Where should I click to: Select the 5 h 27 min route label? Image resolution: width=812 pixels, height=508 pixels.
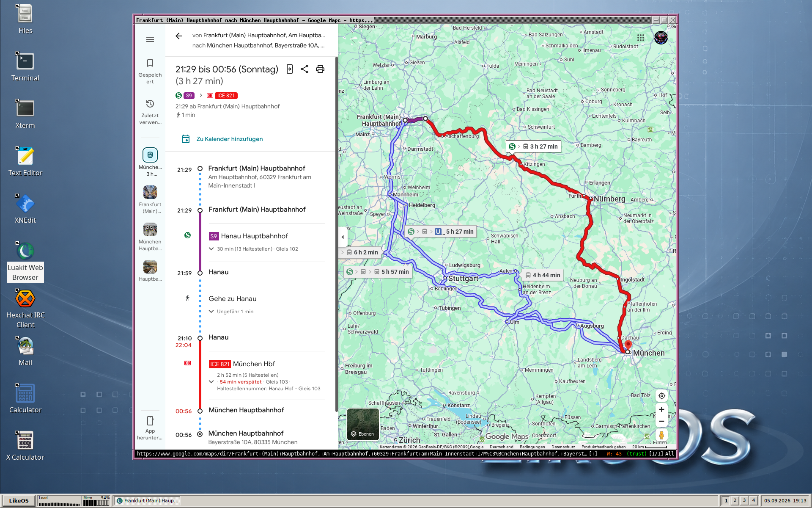[440, 232]
